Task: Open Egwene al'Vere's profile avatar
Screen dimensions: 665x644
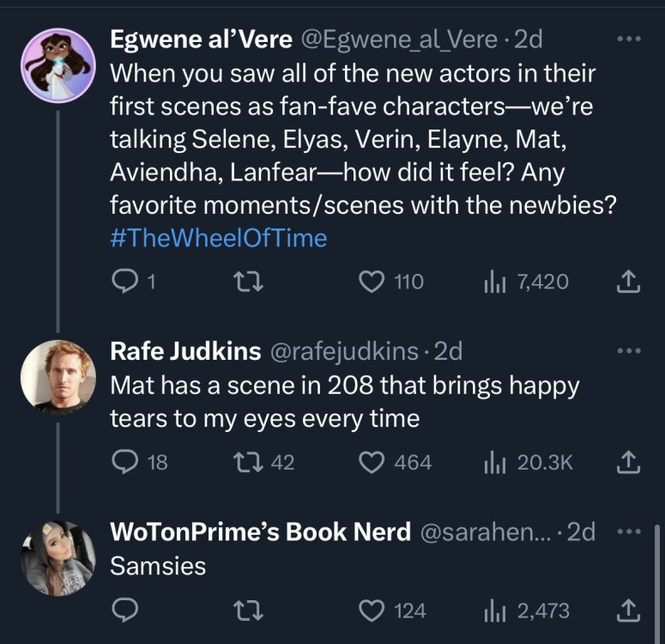Action: click(x=57, y=65)
